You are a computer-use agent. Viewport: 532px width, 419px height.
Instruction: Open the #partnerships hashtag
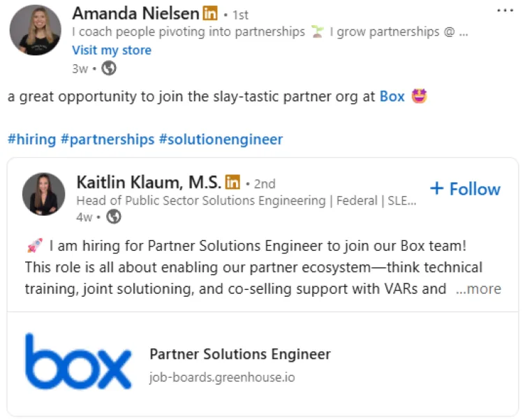(x=107, y=139)
